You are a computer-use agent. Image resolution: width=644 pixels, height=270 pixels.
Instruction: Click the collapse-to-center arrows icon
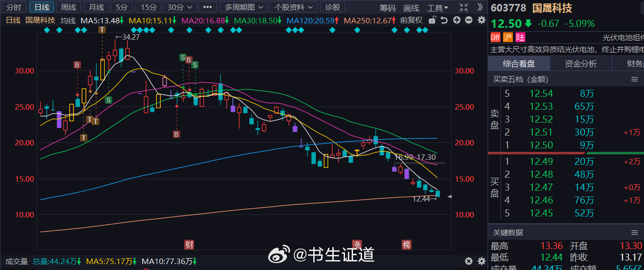463,7
